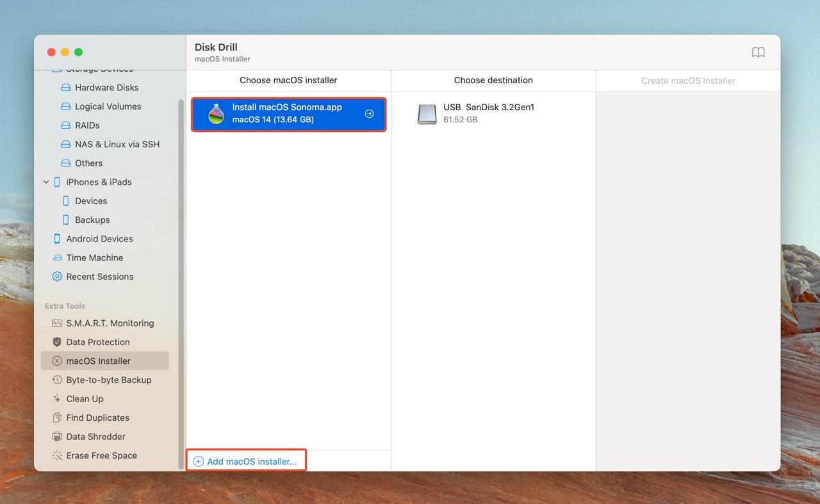Click the Byte-to-byte Backup clock icon
The width and height of the screenshot is (820, 504).
tap(57, 380)
